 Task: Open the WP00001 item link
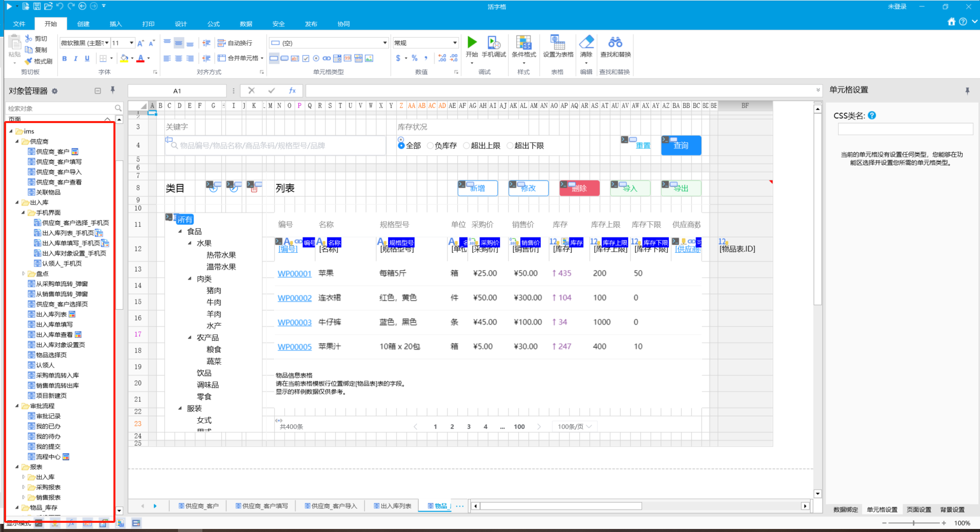click(x=294, y=274)
